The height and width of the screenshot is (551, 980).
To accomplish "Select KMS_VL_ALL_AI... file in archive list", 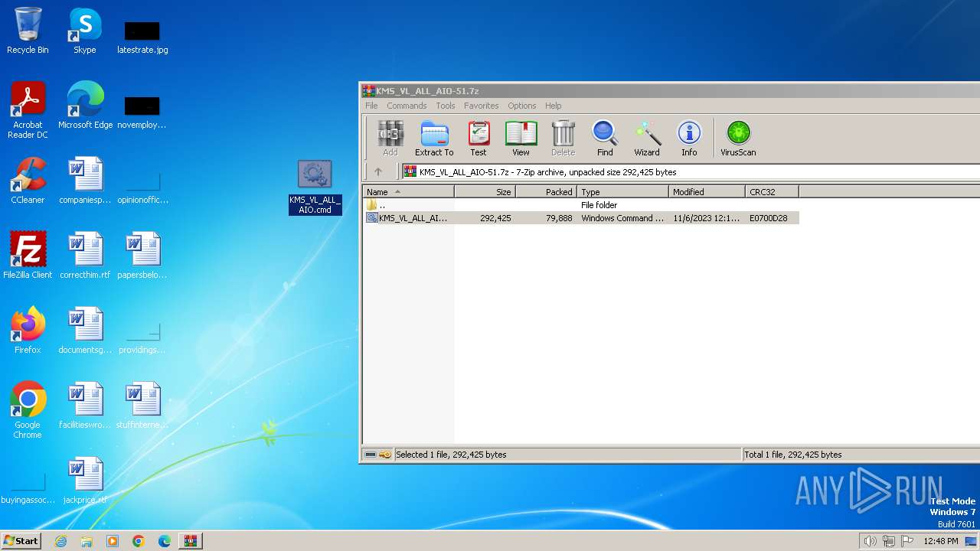I will click(581, 218).
